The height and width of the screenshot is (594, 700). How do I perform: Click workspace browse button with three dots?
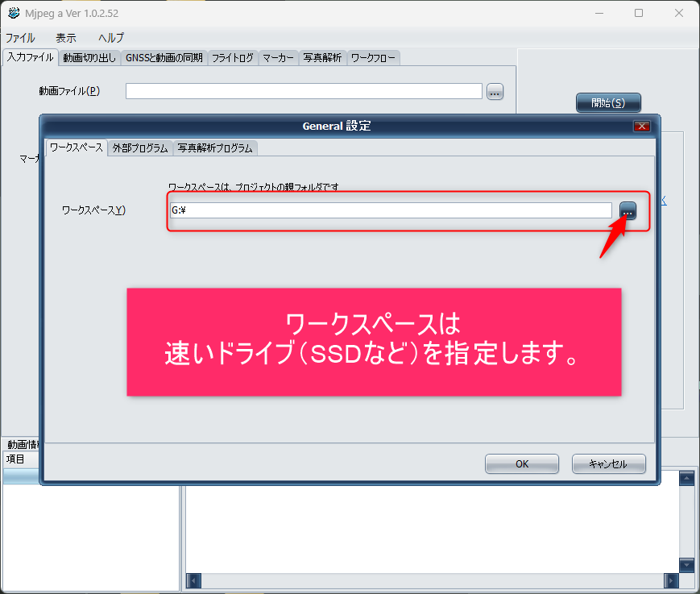coord(628,210)
